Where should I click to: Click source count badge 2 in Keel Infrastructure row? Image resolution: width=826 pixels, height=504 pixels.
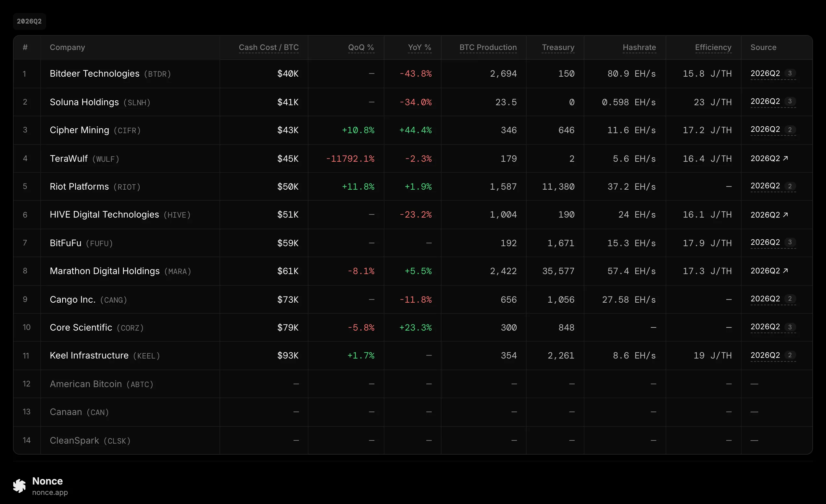tap(790, 355)
